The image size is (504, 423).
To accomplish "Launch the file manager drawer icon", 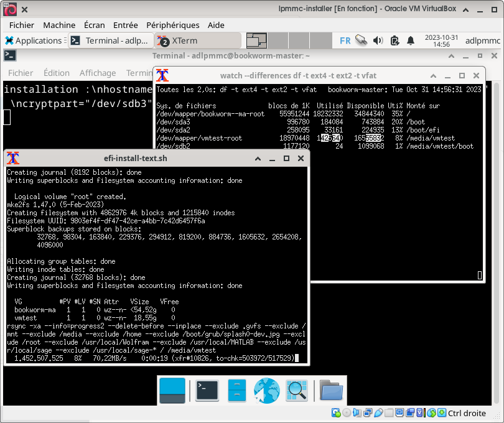I will [x=237, y=390].
